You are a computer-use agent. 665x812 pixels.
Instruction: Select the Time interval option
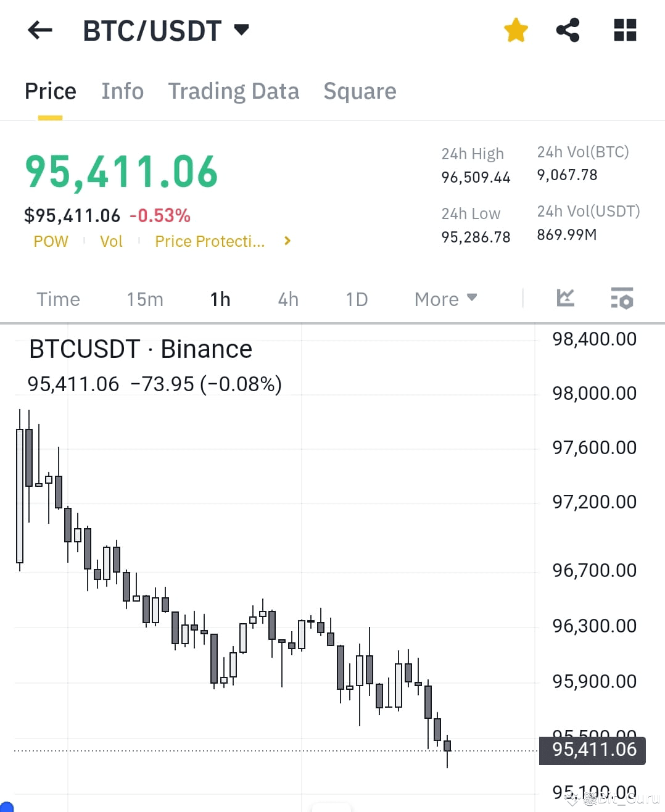[57, 299]
